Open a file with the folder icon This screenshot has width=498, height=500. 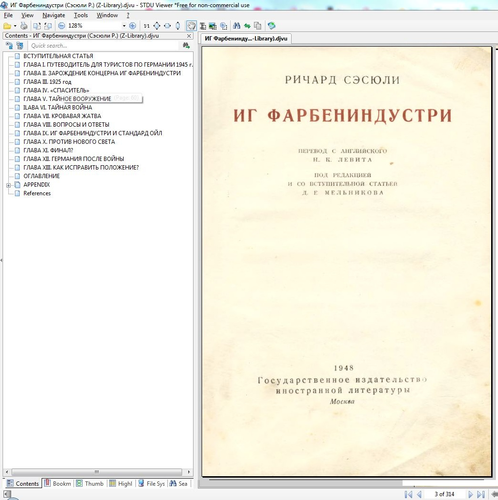click(x=7, y=26)
